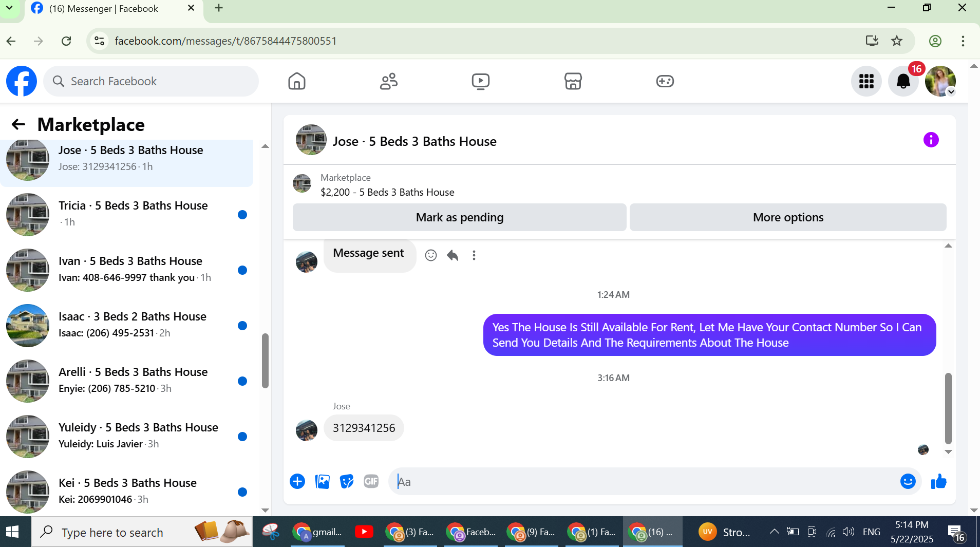Attach a file using the photo icon
Image resolution: width=980 pixels, height=547 pixels.
click(322, 481)
